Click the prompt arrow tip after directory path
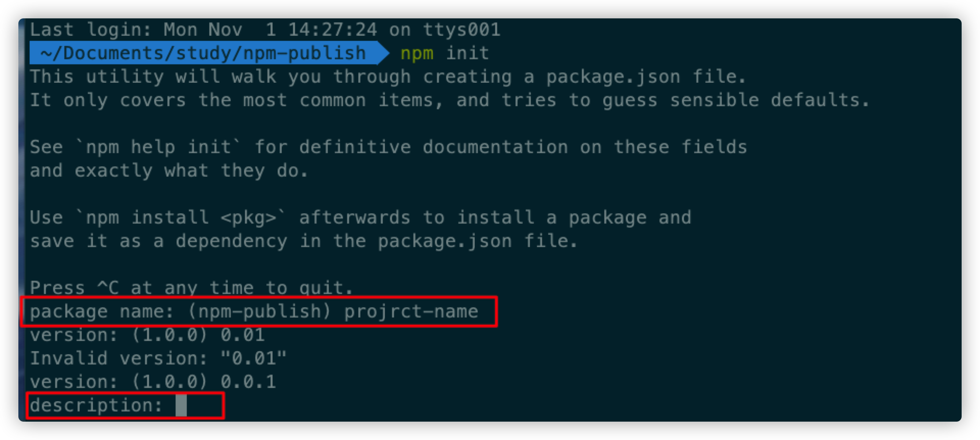 (x=384, y=53)
